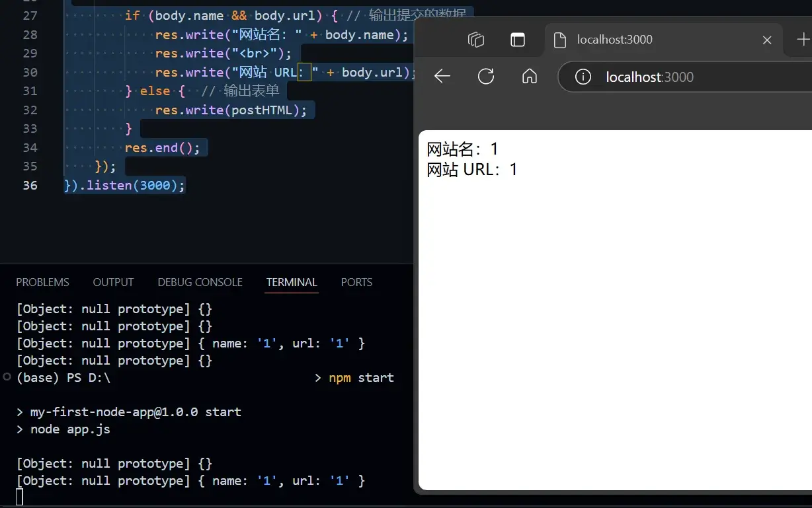Switch to the PROBLEMS panel tab

(42, 282)
